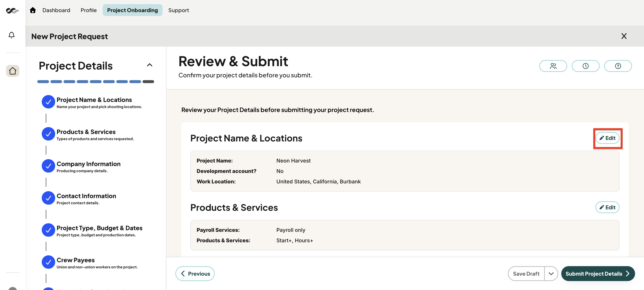This screenshot has width=644, height=290.
Task: Click checkmark icon for Project Name & Locations
Action: pyautogui.click(x=48, y=102)
